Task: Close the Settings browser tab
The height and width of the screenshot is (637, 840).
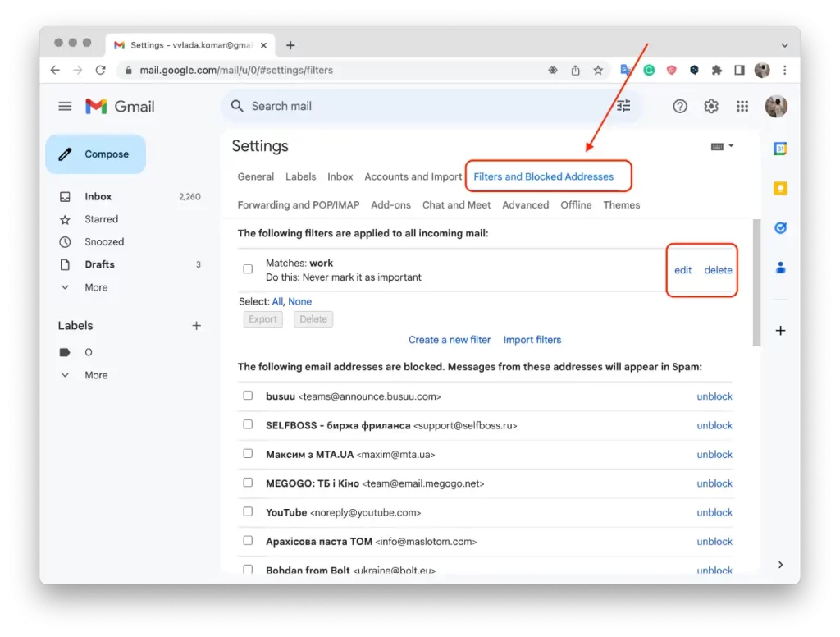Action: click(x=263, y=46)
